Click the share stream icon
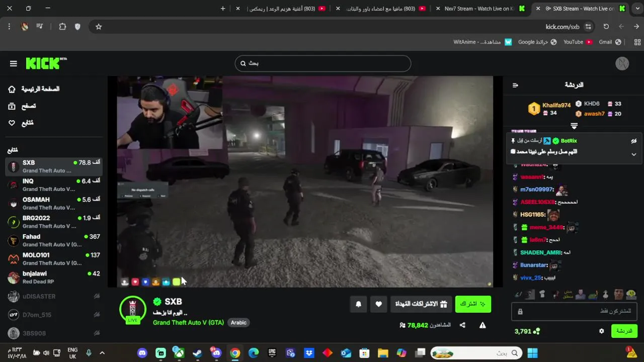 tap(462, 325)
